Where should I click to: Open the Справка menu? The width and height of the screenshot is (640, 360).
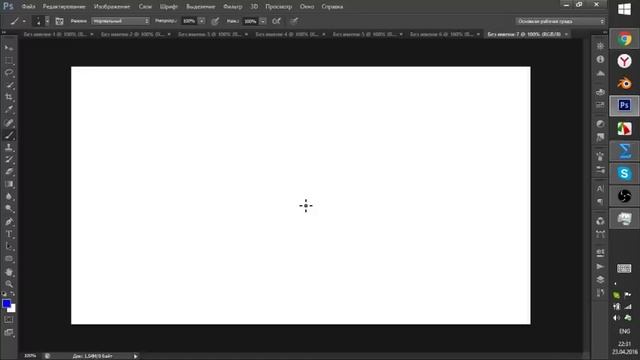[x=332, y=7]
